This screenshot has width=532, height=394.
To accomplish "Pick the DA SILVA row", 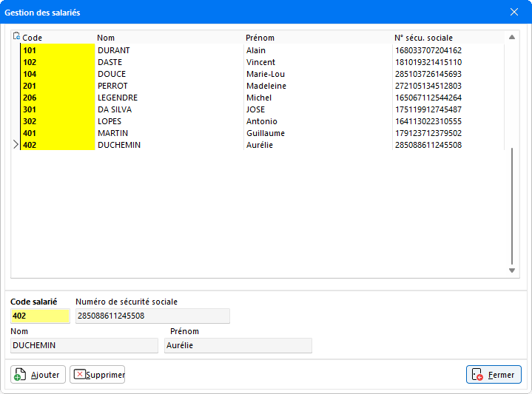I will pyautogui.click(x=115, y=109).
